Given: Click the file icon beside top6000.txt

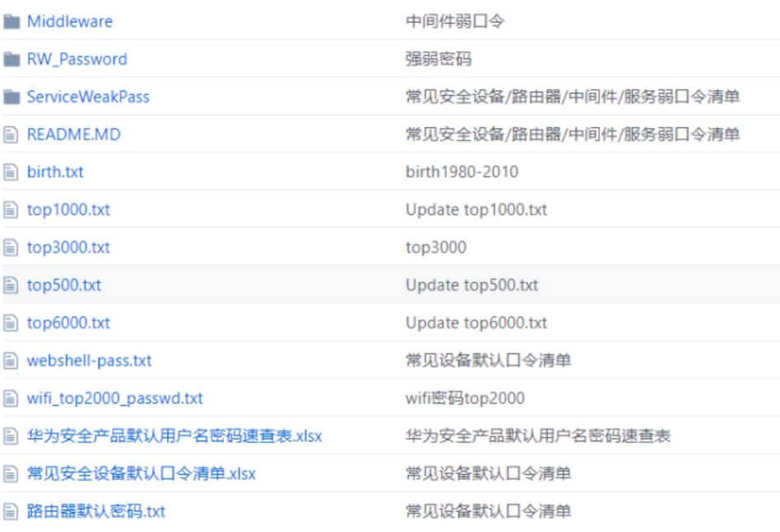Looking at the screenshot, I should pyautogui.click(x=11, y=322).
